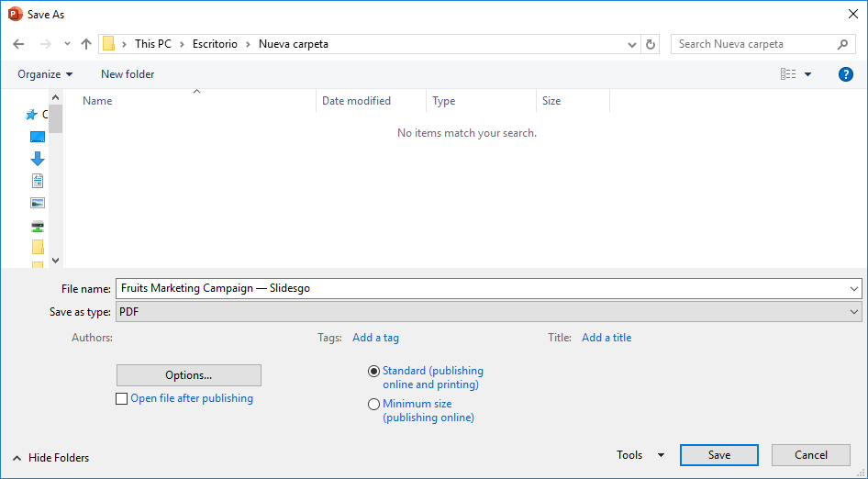
Task: Open Pictures in the navigation pane
Action: (38, 203)
